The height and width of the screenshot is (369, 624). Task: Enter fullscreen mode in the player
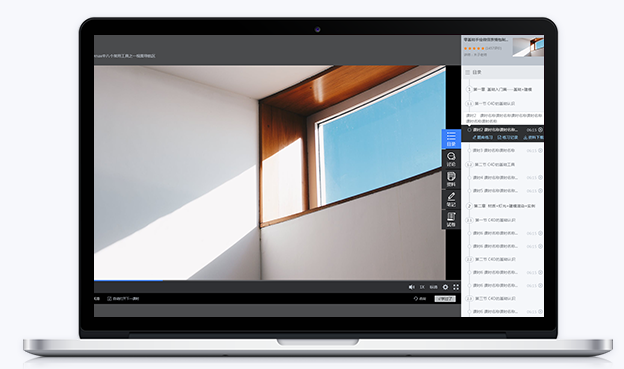(x=456, y=287)
